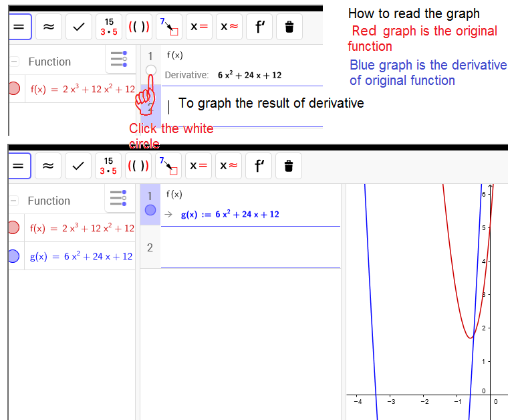Toggle red visibility circle of f(x) in lower Algebra view
518x420 pixels.
(x=13, y=228)
